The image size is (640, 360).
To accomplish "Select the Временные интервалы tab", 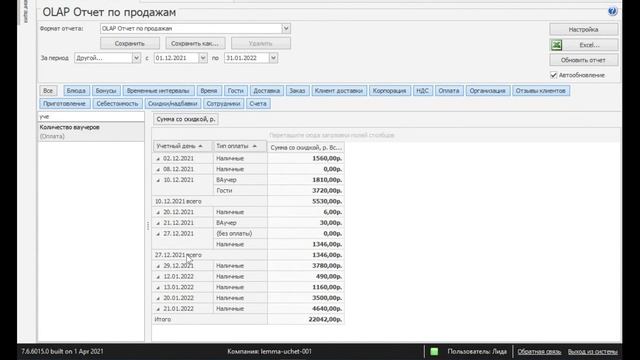I will 158,91.
